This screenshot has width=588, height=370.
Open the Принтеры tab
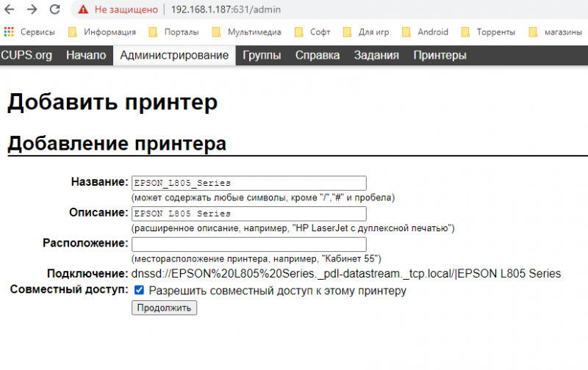(x=440, y=55)
